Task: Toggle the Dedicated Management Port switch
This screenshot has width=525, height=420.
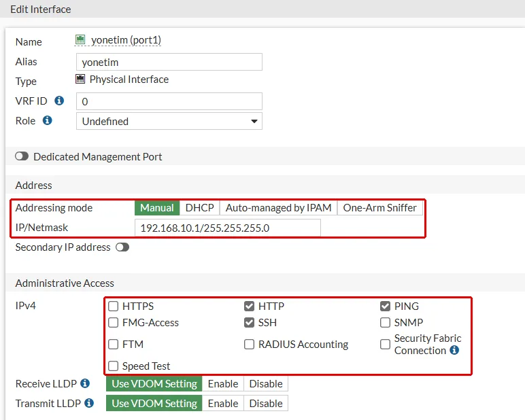Action: point(22,156)
